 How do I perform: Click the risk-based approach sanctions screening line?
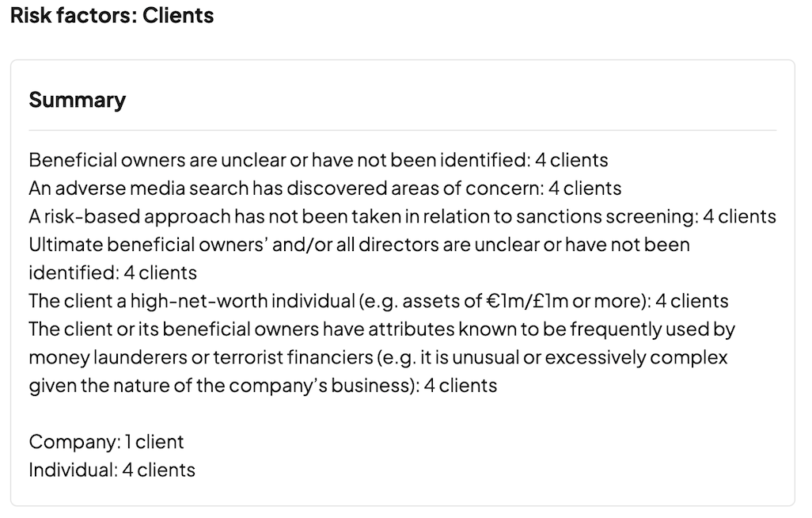402,216
